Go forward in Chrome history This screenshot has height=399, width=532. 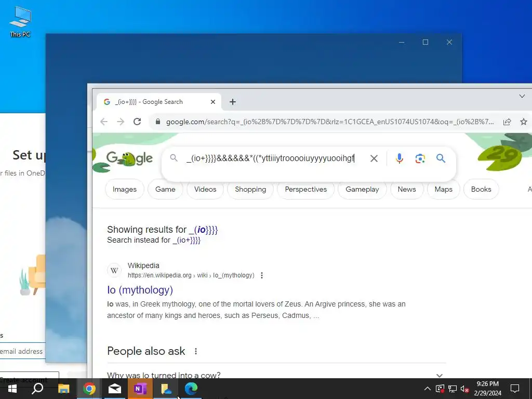(x=121, y=122)
